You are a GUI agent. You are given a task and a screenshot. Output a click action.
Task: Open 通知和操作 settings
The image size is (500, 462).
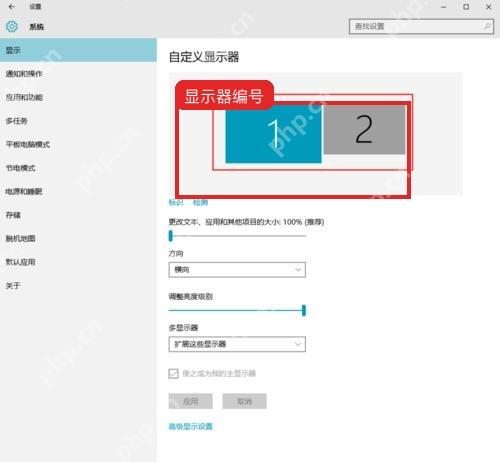tap(78, 74)
